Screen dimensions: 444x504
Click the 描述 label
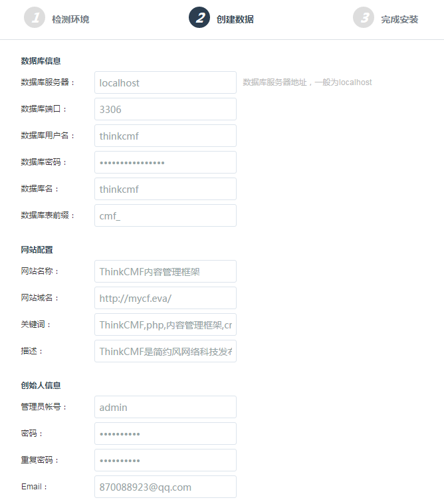pyautogui.click(x=31, y=351)
